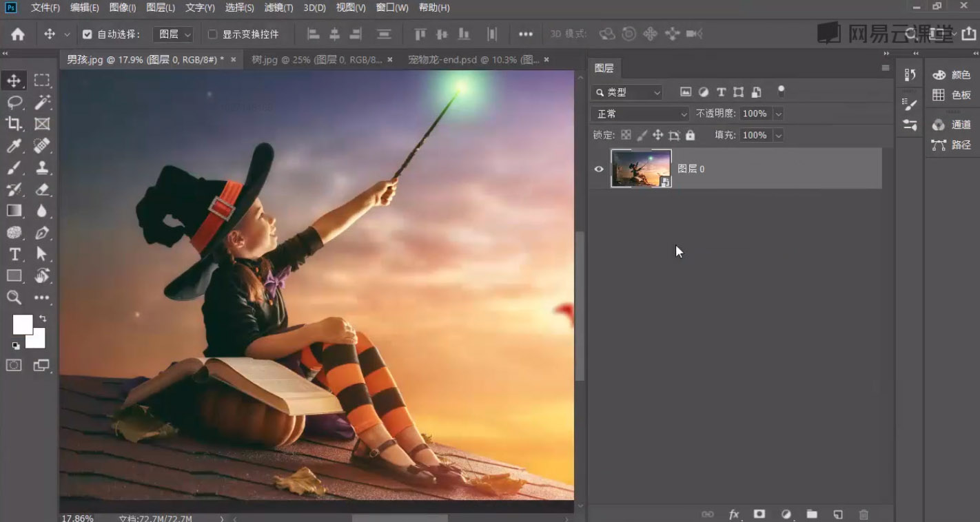
Task: Select the Path Selection tool
Action: (42, 254)
